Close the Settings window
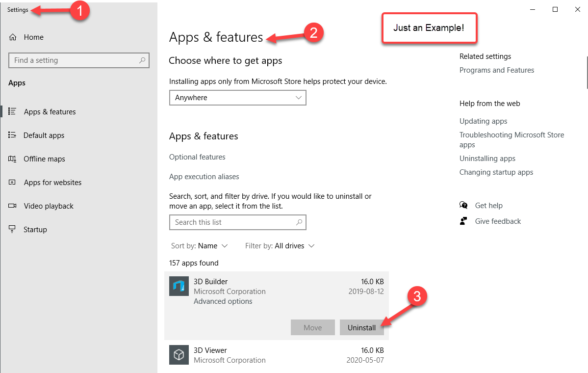The image size is (588, 373). [578, 9]
